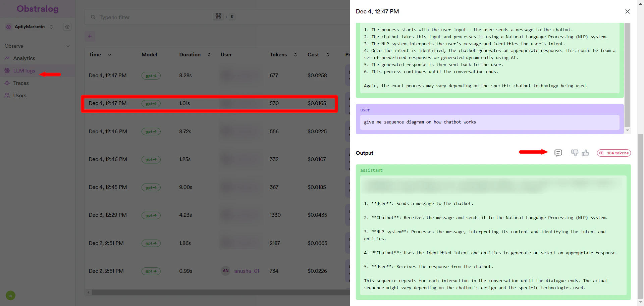Click the Obstralog logo
This screenshot has width=644, height=306.
[38, 9]
